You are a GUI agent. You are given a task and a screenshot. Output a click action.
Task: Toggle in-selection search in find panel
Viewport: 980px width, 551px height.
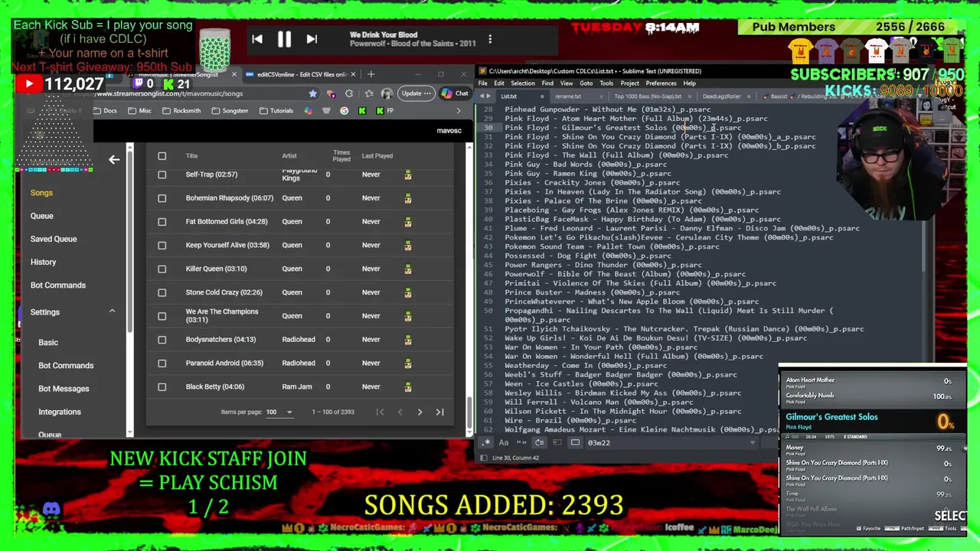point(557,442)
